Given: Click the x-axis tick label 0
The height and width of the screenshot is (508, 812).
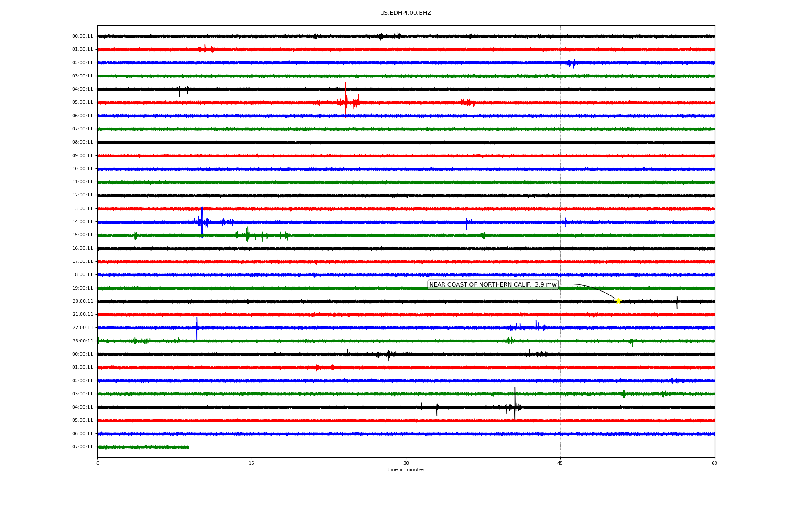Looking at the screenshot, I should 98,463.
